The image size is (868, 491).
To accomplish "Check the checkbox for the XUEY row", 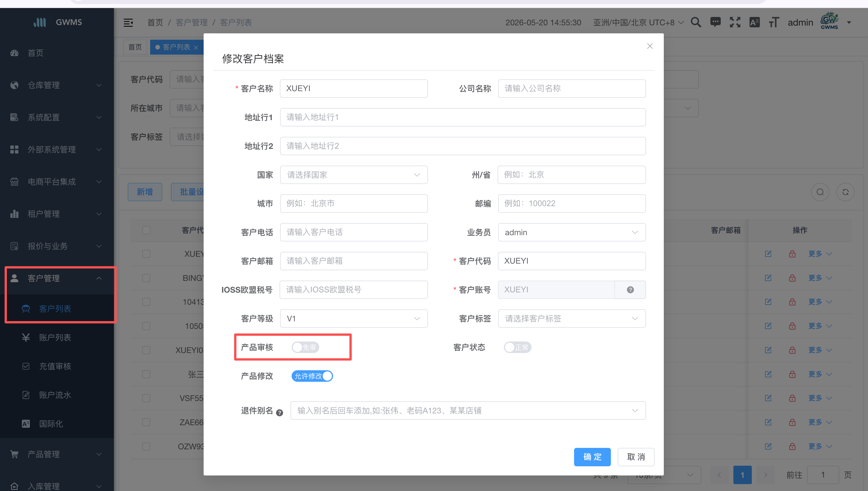I will click(146, 254).
